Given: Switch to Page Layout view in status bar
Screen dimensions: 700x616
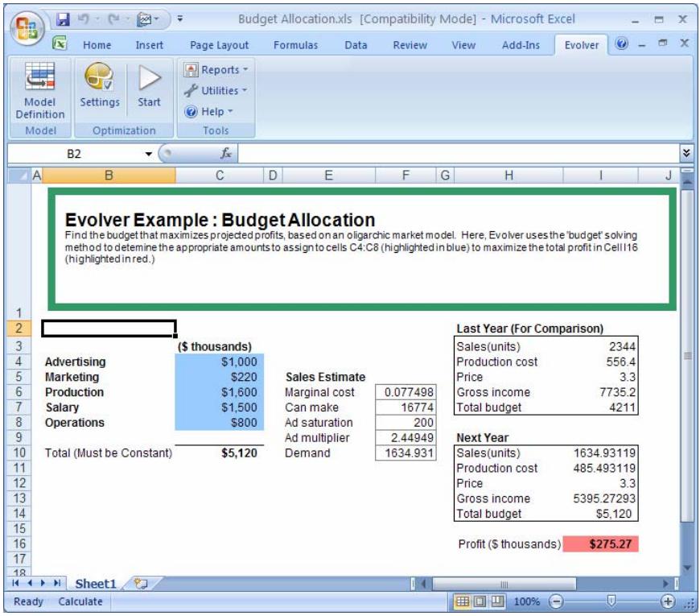Looking at the screenshot, I should (480, 602).
